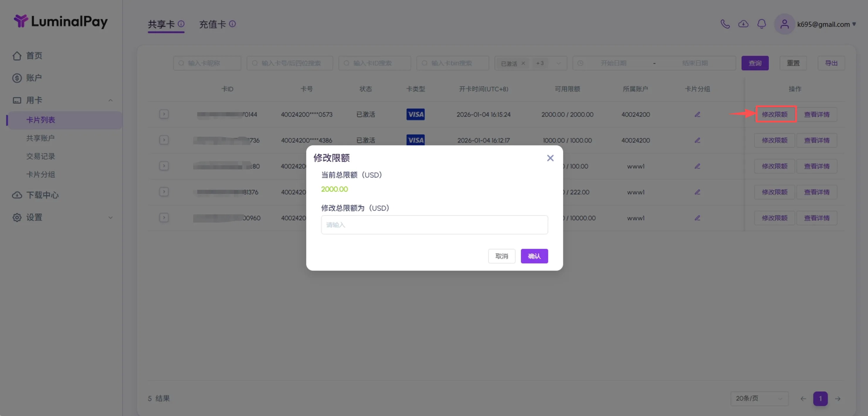Image resolution: width=868 pixels, height=416 pixels.
Task: Click the 取消 button in dialog
Action: coord(501,256)
